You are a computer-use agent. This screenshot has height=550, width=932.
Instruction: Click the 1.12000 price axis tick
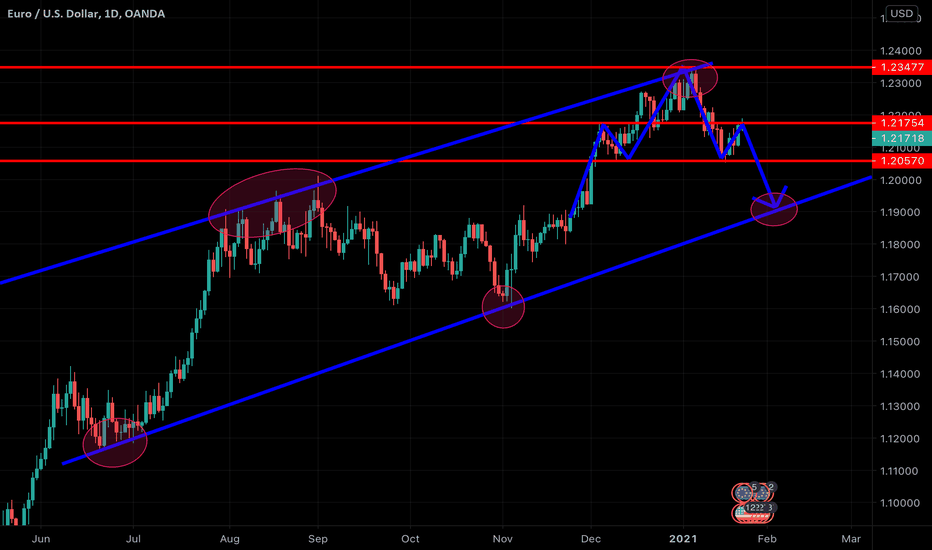[901, 439]
